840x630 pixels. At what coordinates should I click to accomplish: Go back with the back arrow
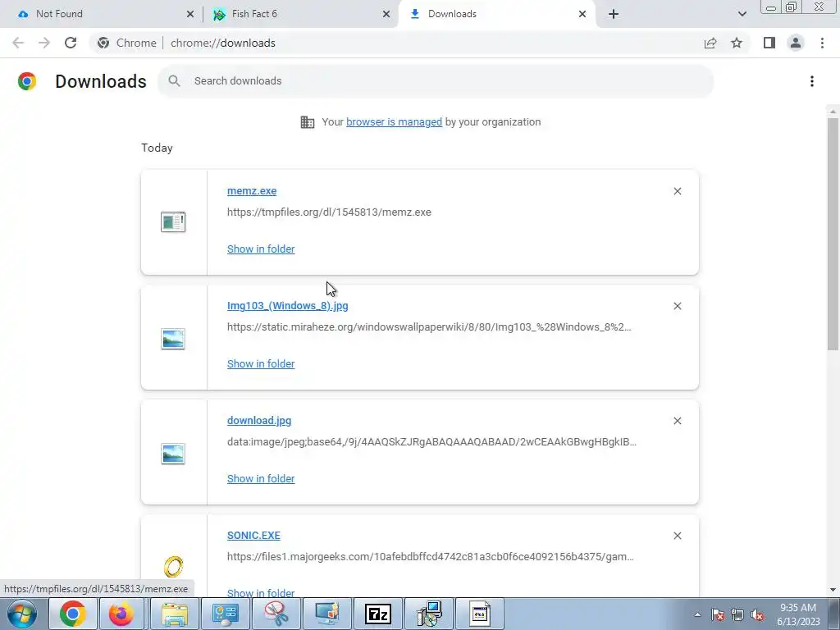[18, 43]
